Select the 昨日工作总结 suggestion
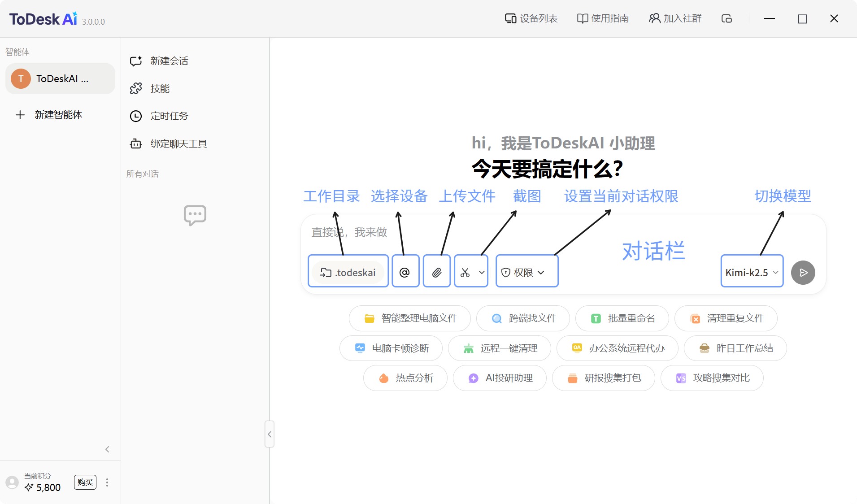Image resolution: width=857 pixels, height=504 pixels. point(735,348)
